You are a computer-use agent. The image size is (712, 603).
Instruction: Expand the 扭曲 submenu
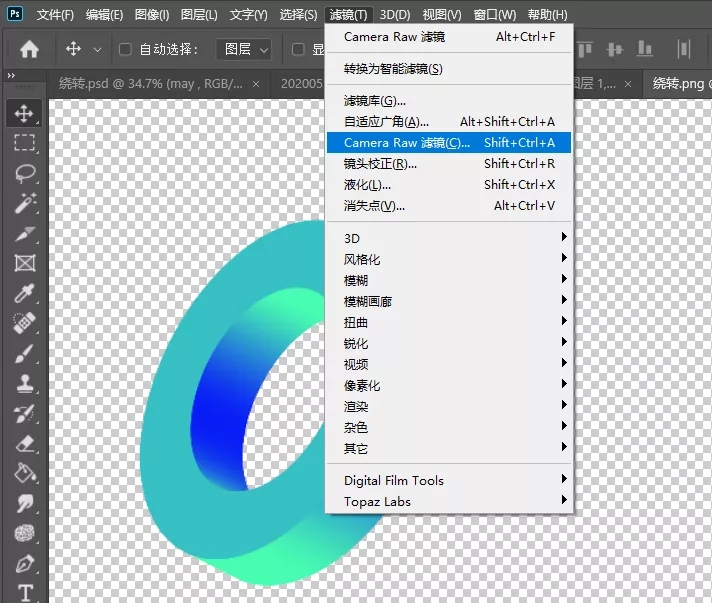(449, 322)
